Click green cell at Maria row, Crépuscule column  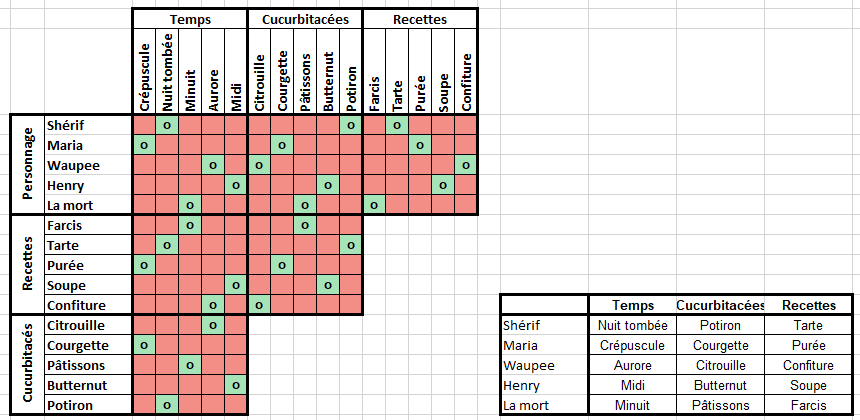point(144,145)
